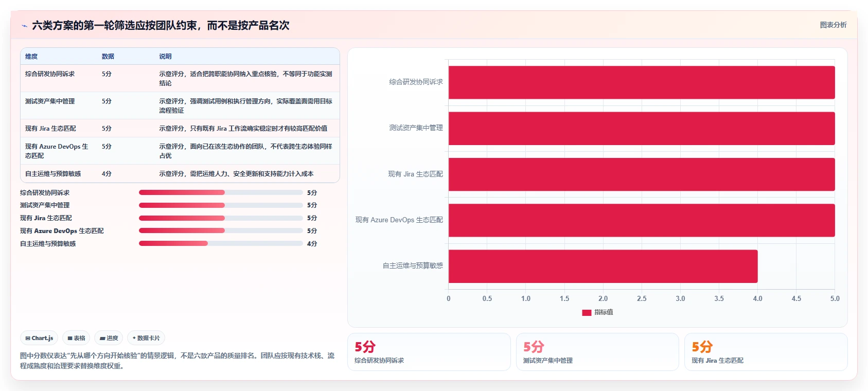This screenshot has width=868, height=391.
Task: Click the 说明 column header
Action: pyautogui.click(x=165, y=57)
